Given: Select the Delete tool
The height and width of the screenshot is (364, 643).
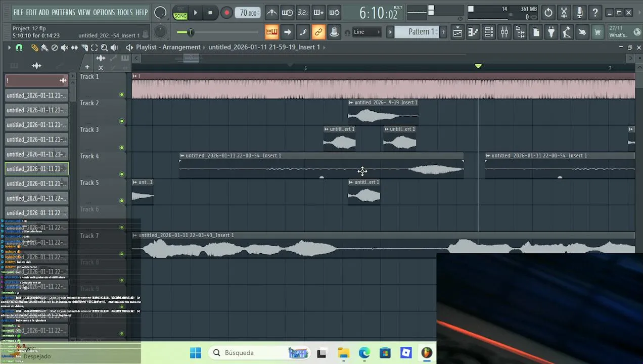Looking at the screenshot, I should pyautogui.click(x=55, y=48).
